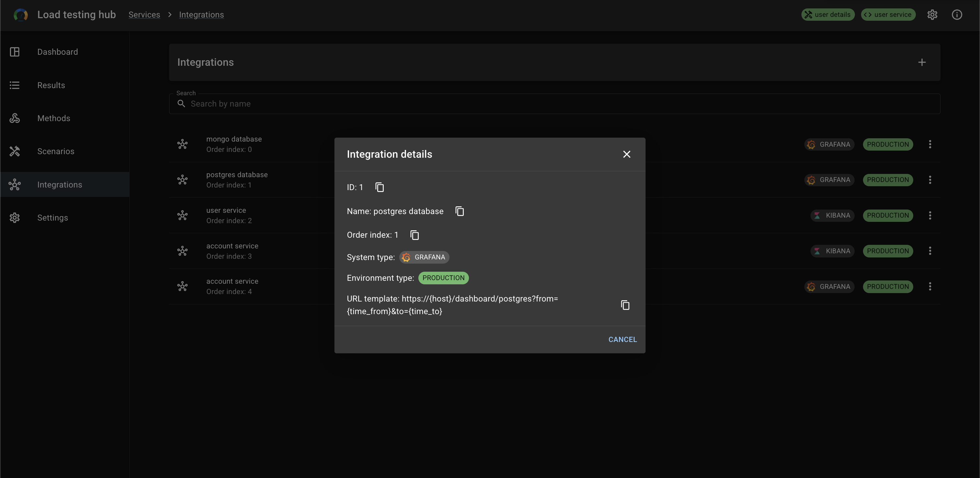The width and height of the screenshot is (980, 478).
Task: Go to Integrations breadcrumb link
Action: [x=201, y=15]
